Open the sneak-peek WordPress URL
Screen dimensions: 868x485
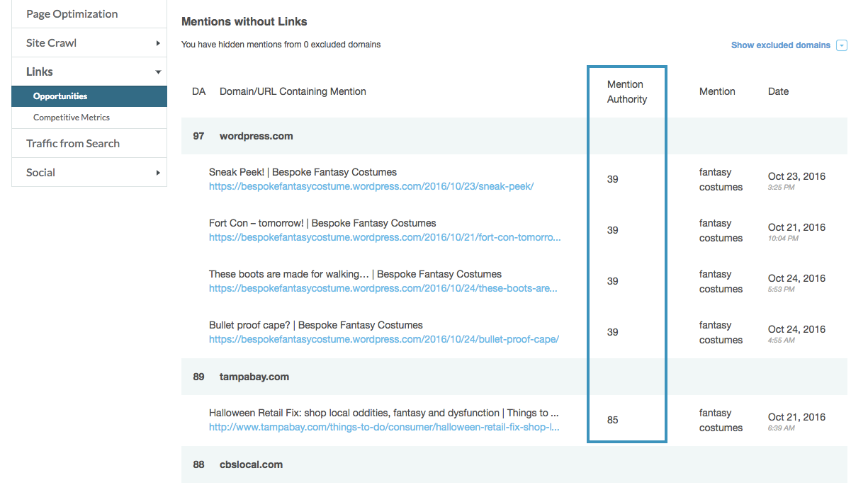[x=371, y=186]
